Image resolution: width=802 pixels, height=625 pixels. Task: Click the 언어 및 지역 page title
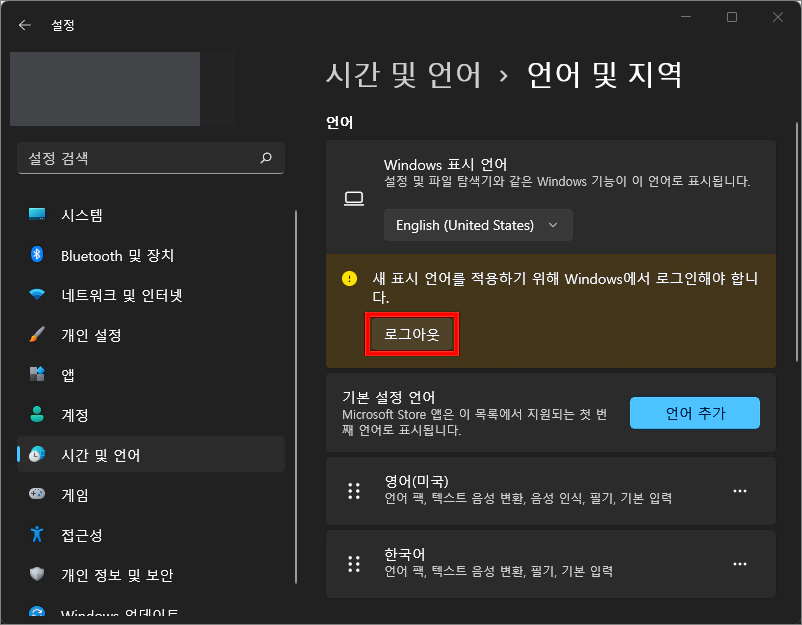(604, 75)
